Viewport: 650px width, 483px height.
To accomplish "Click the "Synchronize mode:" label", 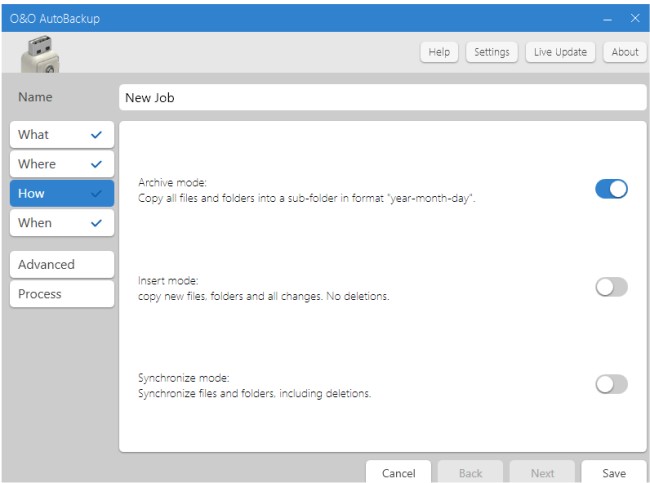I will (184, 378).
